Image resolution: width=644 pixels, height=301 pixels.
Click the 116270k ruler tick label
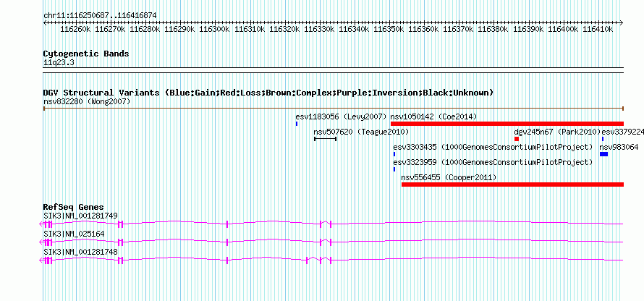pos(111,29)
